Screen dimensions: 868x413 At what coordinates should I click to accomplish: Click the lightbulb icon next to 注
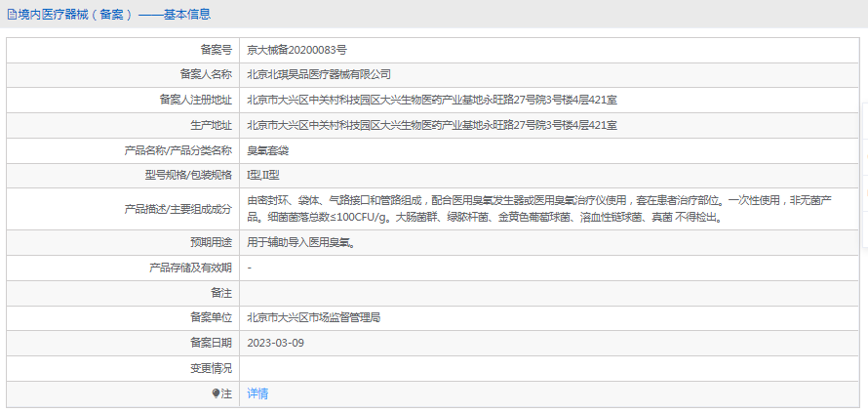point(216,393)
